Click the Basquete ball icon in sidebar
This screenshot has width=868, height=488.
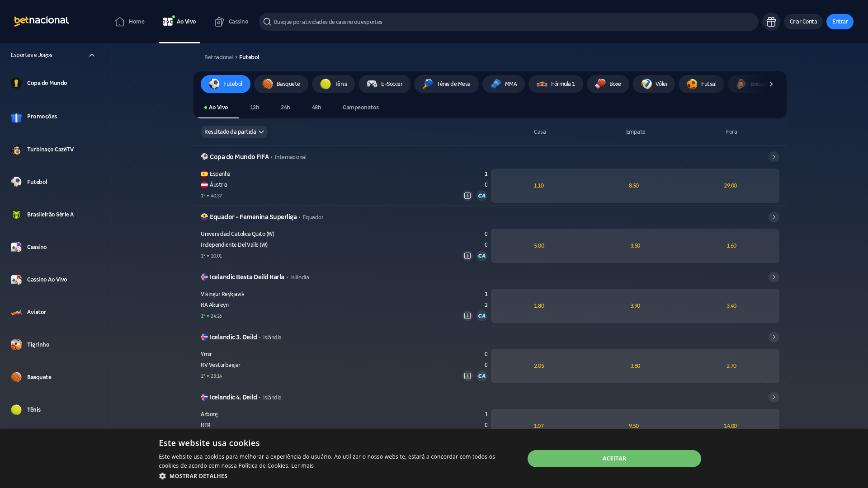tap(16, 377)
